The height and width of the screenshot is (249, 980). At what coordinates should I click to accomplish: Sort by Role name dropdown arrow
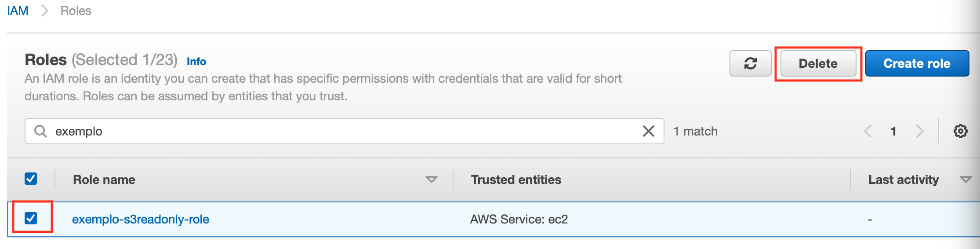point(431,179)
